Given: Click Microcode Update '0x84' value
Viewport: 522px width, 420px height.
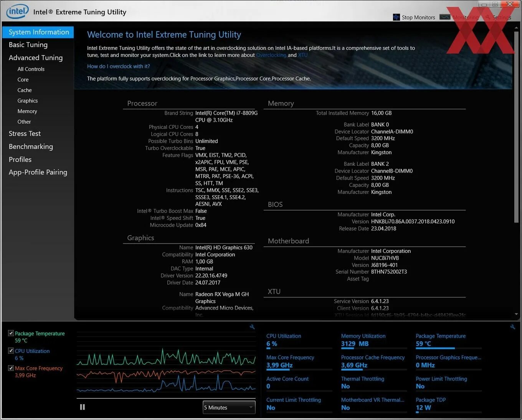Looking at the screenshot, I should [201, 225].
